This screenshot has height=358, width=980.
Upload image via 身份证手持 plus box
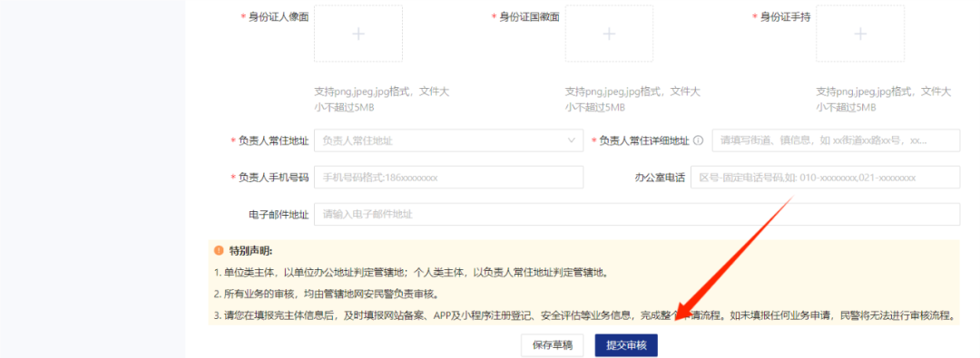[860, 34]
